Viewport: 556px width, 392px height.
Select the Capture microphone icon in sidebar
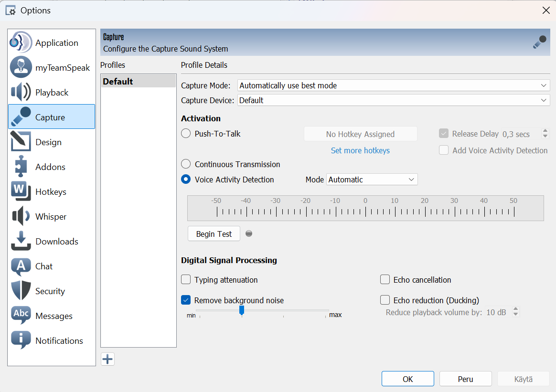(x=21, y=117)
